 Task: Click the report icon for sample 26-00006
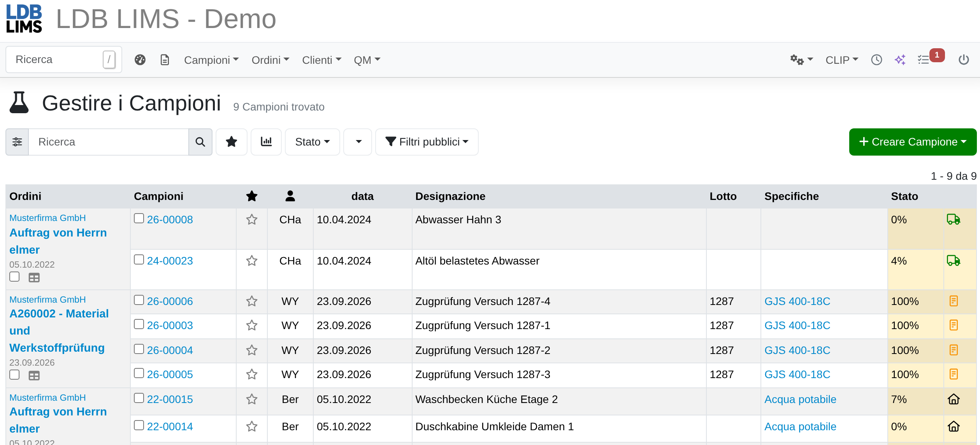pyautogui.click(x=954, y=301)
